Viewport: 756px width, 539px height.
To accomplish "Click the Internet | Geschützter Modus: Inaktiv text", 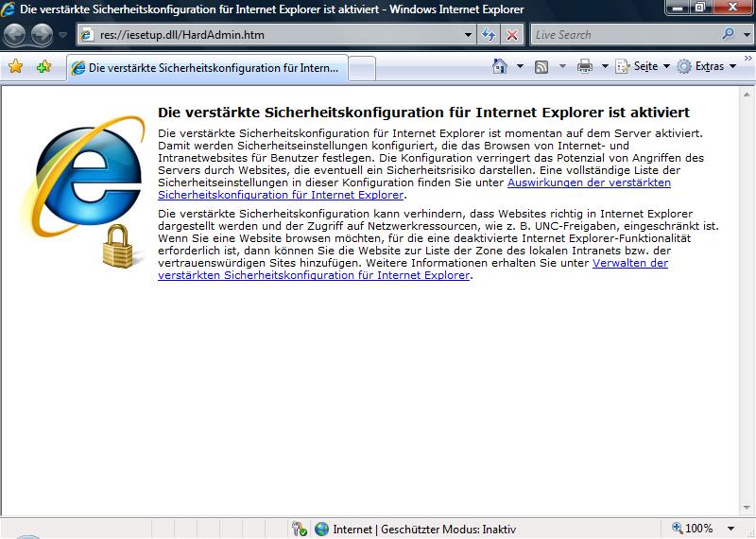I will click(x=424, y=530).
